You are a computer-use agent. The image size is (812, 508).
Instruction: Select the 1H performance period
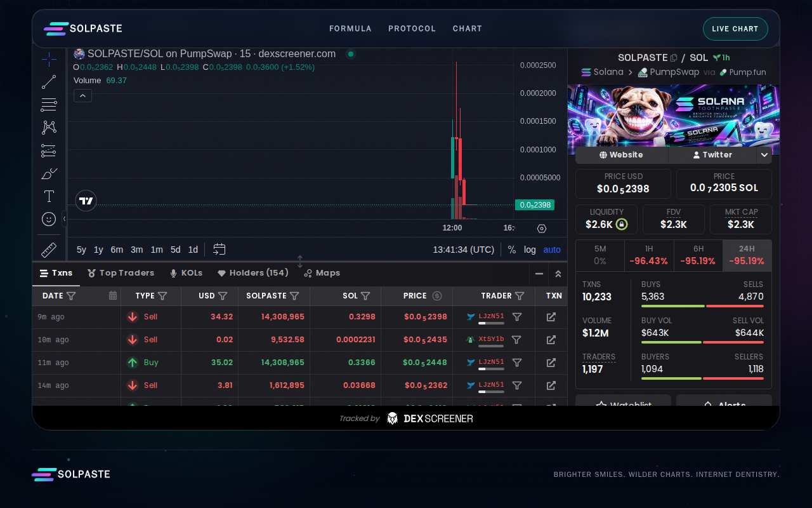[x=649, y=255]
